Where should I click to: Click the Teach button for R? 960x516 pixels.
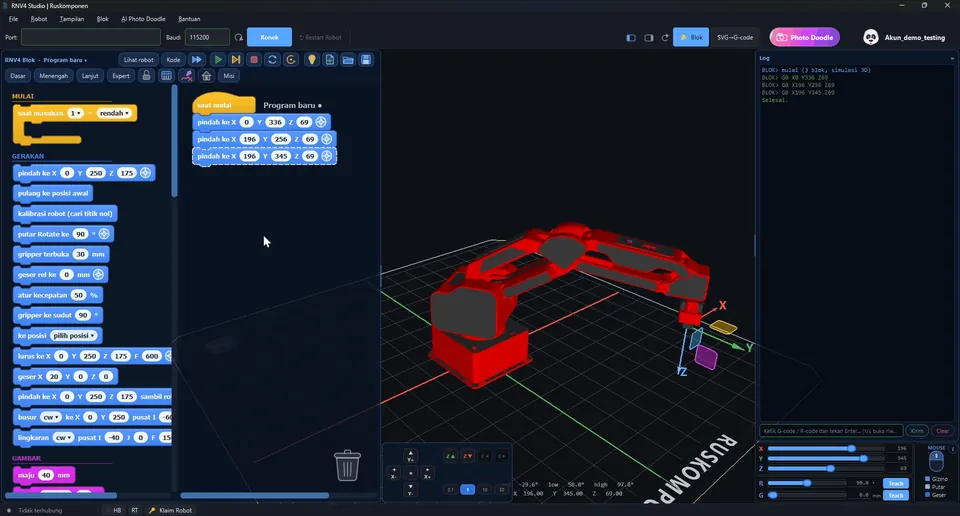click(896, 483)
